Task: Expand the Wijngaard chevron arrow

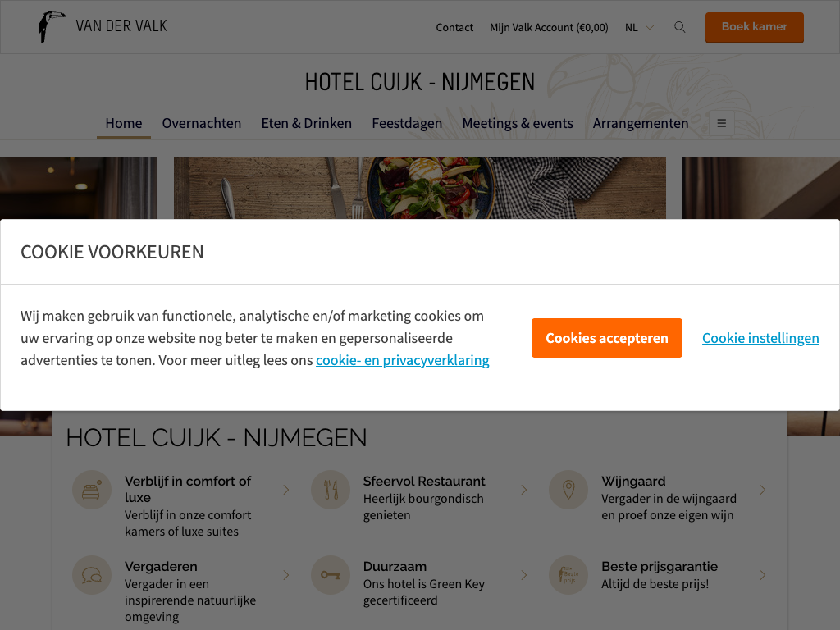Action: (x=762, y=490)
